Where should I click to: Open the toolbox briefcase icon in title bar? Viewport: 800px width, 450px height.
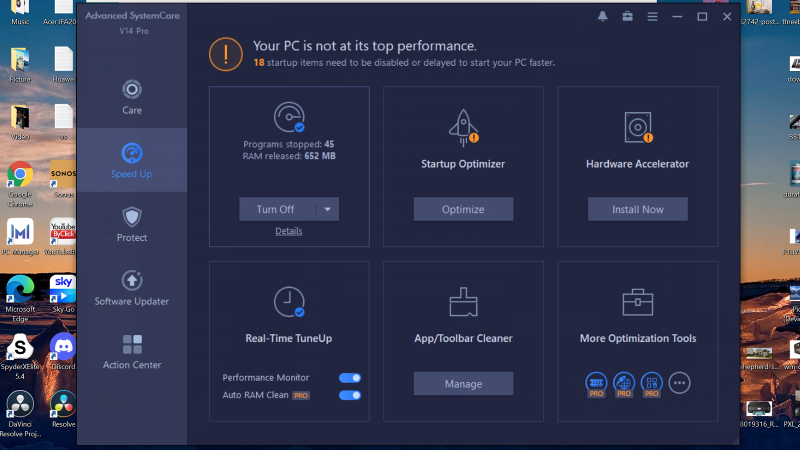628,16
